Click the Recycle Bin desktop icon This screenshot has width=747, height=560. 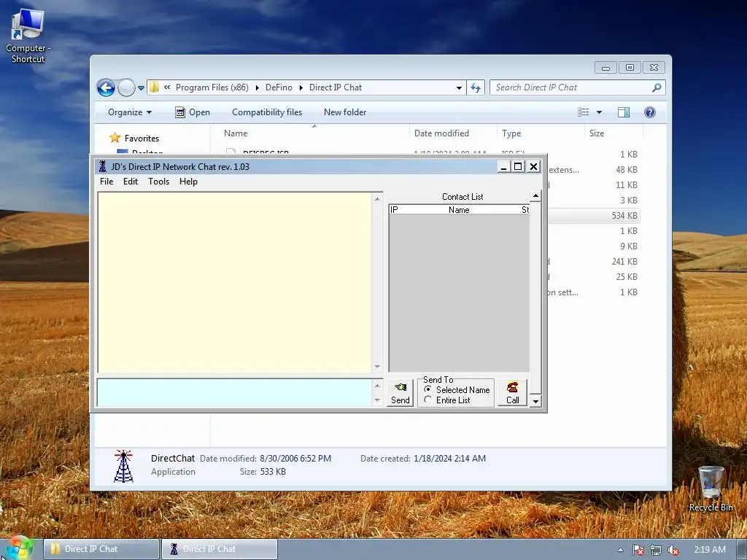(711, 488)
